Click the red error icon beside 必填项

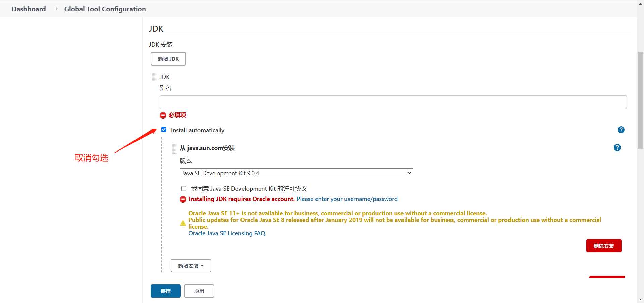[x=163, y=115]
